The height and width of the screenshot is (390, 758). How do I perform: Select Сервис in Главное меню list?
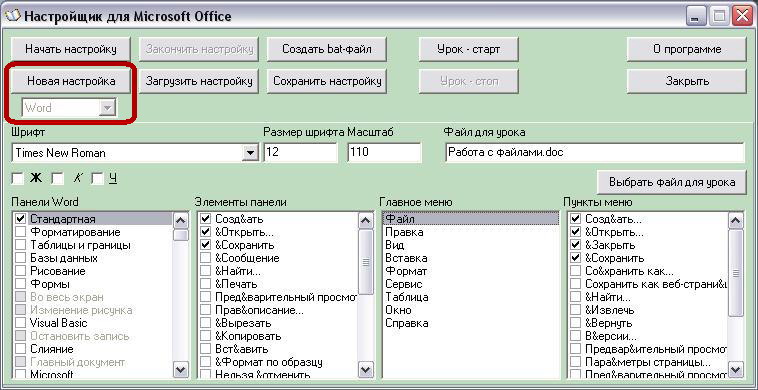[x=470, y=284]
